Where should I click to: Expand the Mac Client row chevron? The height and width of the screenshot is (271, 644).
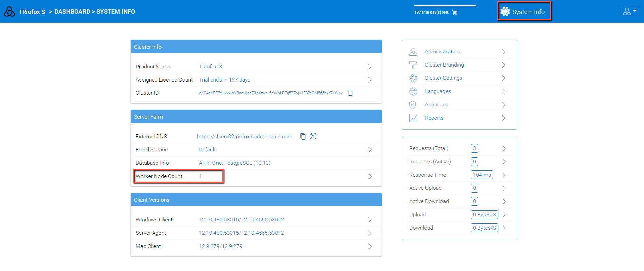[370, 246]
